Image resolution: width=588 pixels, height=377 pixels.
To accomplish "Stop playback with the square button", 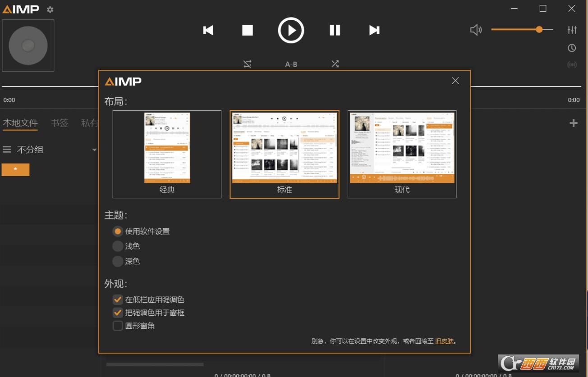I will pos(248,30).
